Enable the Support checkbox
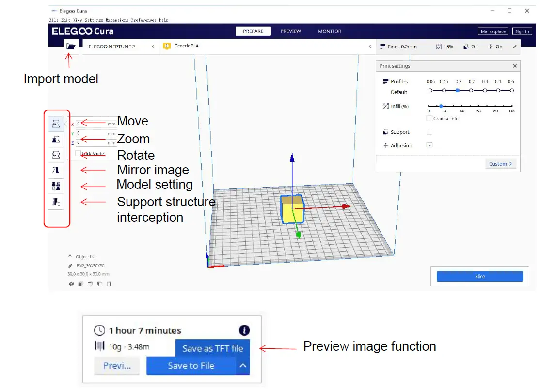This screenshot has width=540, height=392. coord(429,132)
